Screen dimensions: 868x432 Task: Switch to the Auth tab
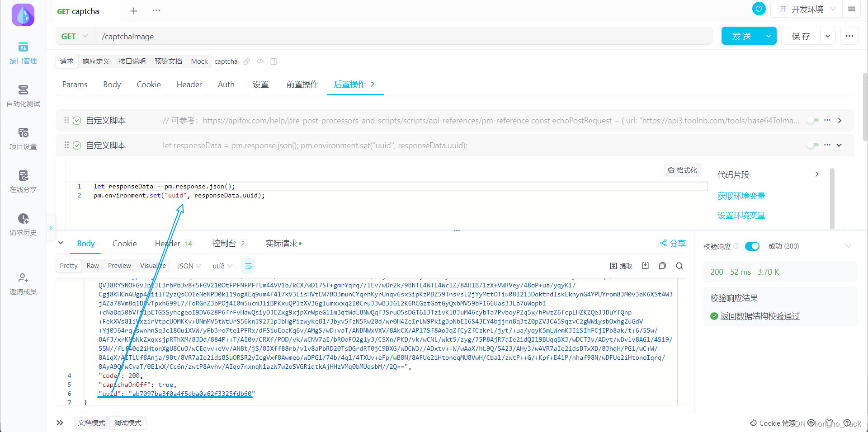pos(226,85)
